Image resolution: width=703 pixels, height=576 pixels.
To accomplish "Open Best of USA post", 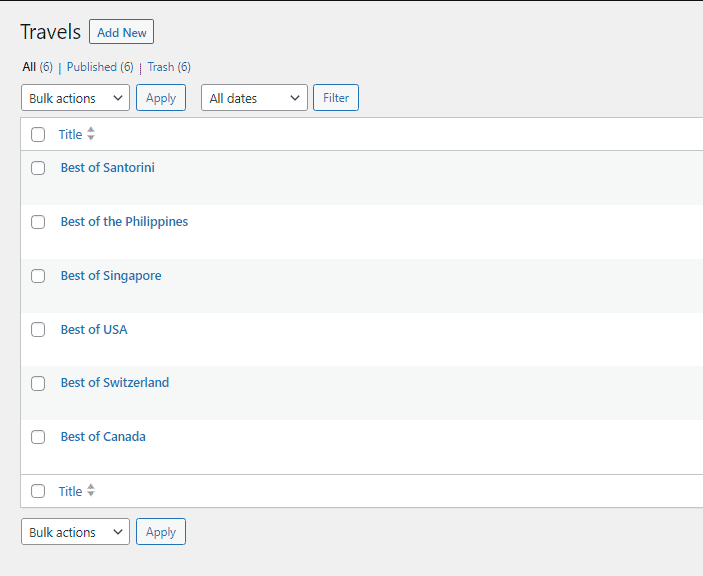I will click(x=94, y=329).
